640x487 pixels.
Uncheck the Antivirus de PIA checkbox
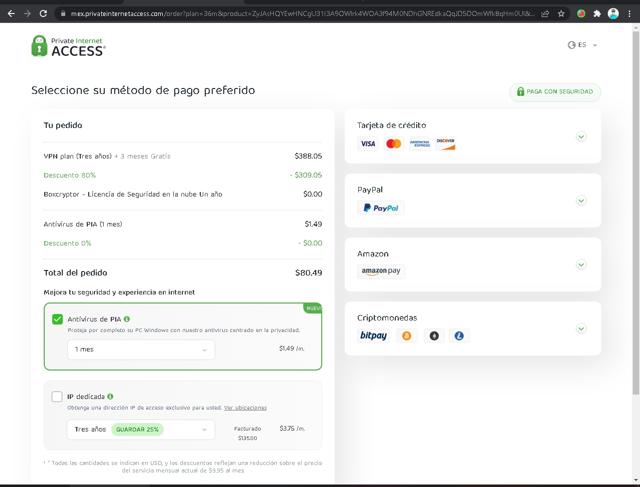pos(58,319)
